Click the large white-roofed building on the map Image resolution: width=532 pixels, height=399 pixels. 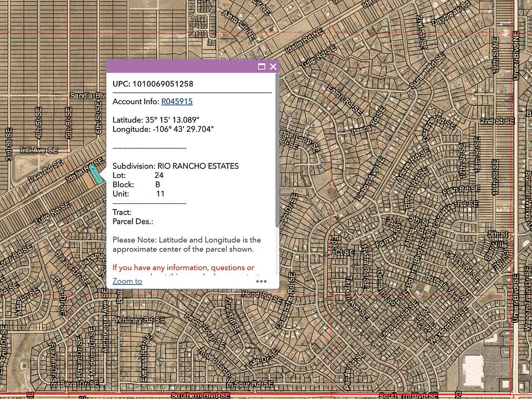pyautogui.click(x=473, y=371)
